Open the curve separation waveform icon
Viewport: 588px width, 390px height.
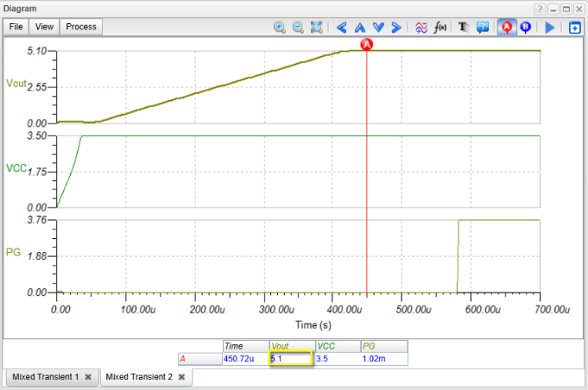pyautogui.click(x=421, y=28)
